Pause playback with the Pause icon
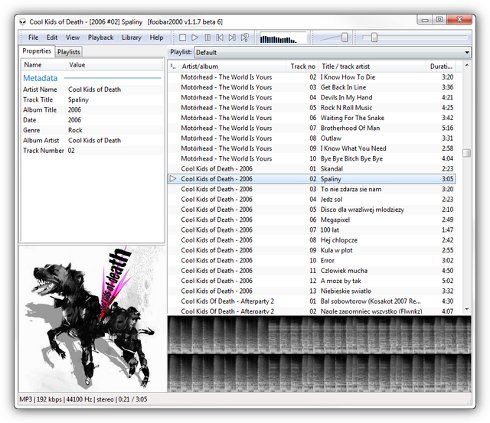This screenshot has height=423, width=490. coord(207,38)
